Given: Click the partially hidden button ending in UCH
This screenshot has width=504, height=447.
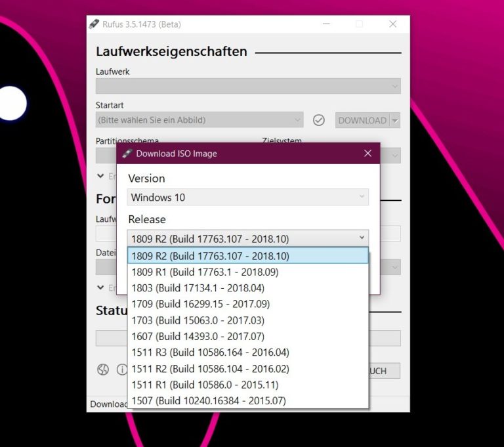Looking at the screenshot, I should pos(385,371).
